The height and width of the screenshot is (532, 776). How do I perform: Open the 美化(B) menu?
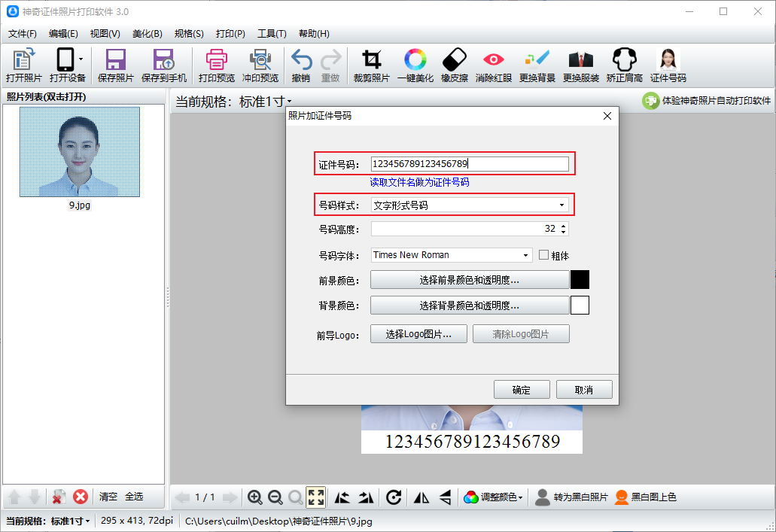[x=147, y=34]
